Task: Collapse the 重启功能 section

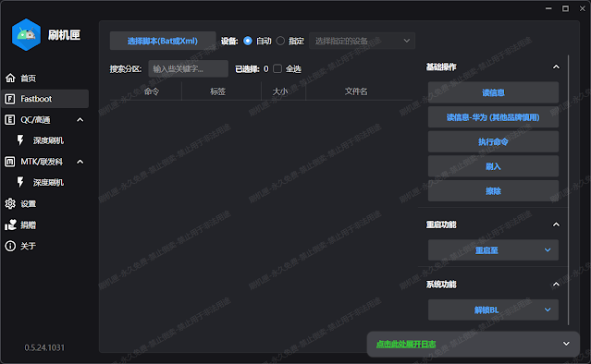Action: coord(556,224)
